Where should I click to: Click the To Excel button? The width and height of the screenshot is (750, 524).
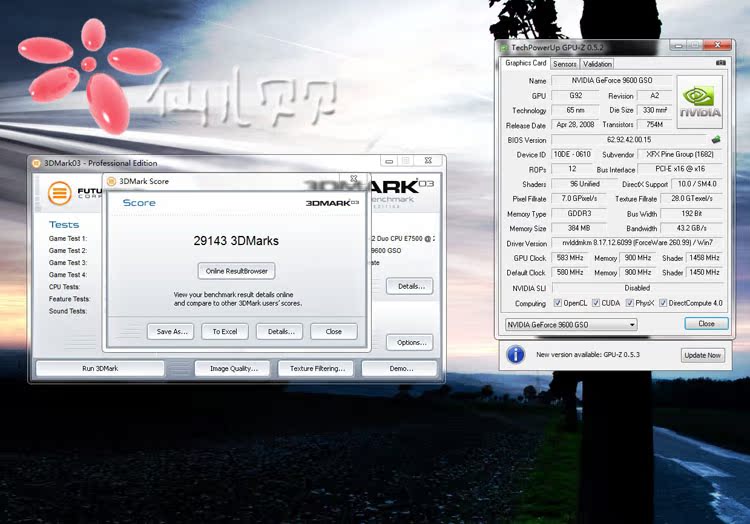pos(224,331)
